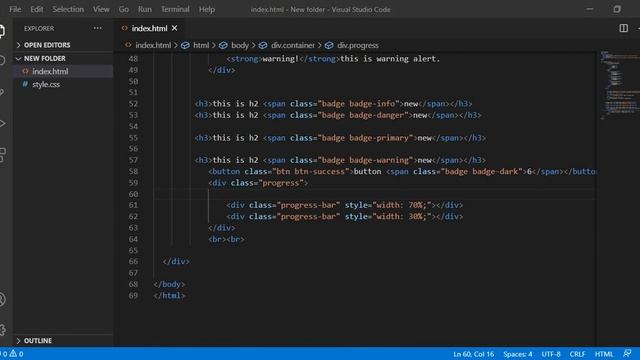Open index.html in the Explorer tree

point(50,71)
